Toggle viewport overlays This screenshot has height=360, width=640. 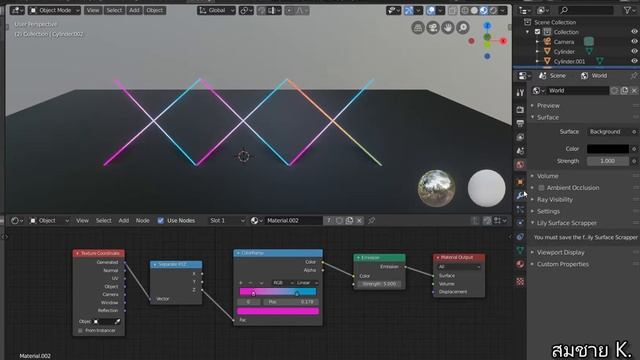(431, 11)
